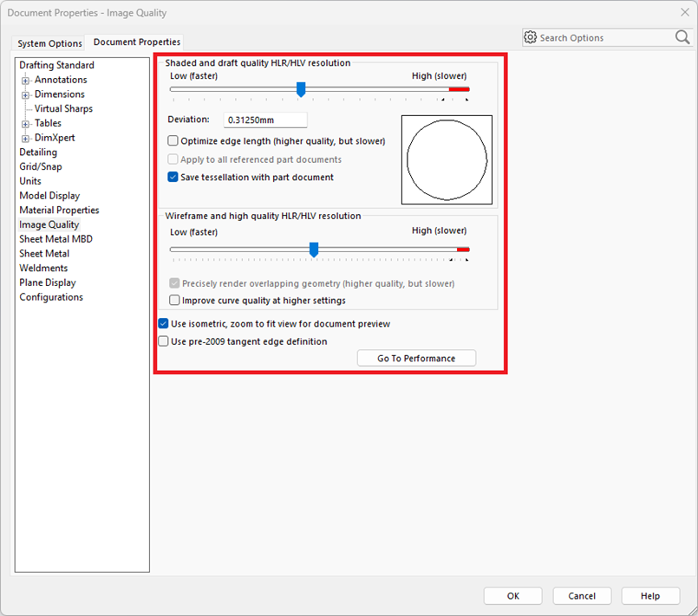Expand the Dimensions tree node
698x616 pixels.
[x=25, y=95]
